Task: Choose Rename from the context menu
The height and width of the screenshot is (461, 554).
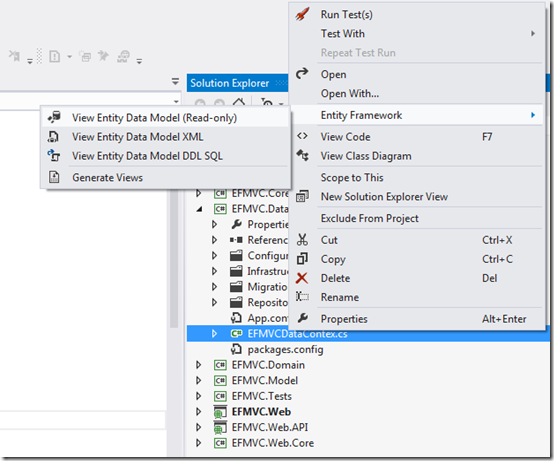Action: point(340,297)
